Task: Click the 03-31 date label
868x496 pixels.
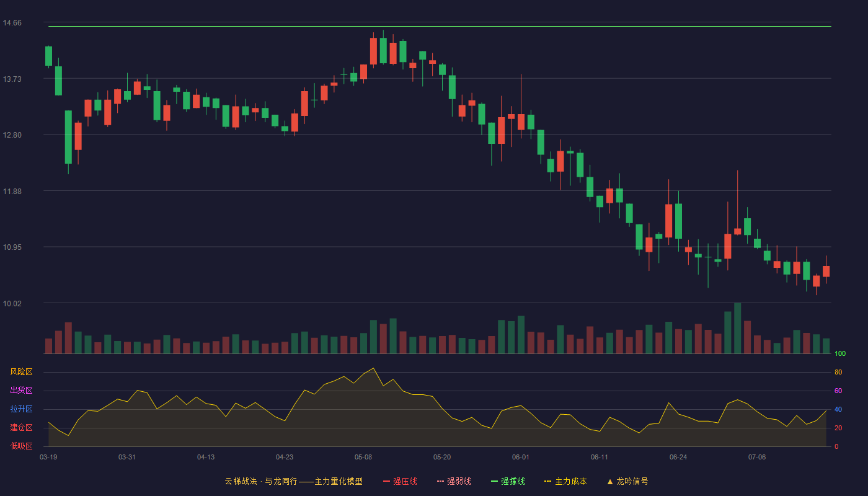Action: (127, 457)
